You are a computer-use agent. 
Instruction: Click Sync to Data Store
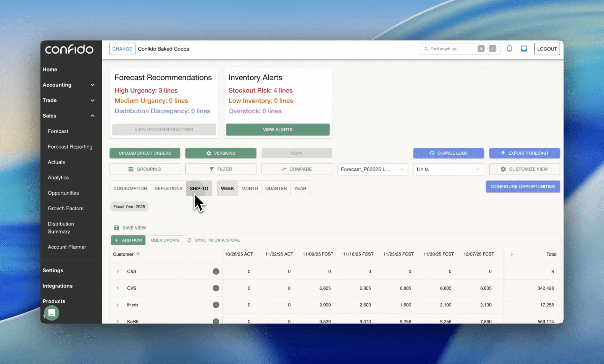214,240
